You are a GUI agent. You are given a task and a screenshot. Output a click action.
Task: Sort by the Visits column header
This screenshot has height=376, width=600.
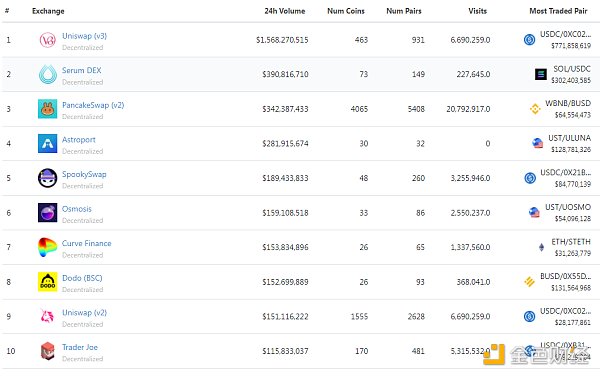[477, 11]
